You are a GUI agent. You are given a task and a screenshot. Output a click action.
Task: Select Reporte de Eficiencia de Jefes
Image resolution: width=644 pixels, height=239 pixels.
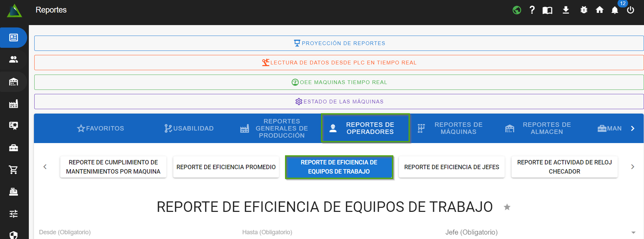(451, 167)
